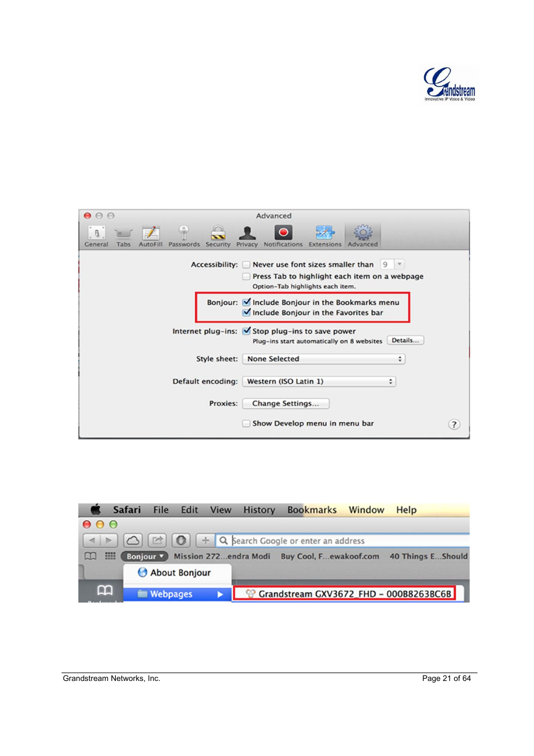Open the View menu
534x756 pixels.
point(221,510)
